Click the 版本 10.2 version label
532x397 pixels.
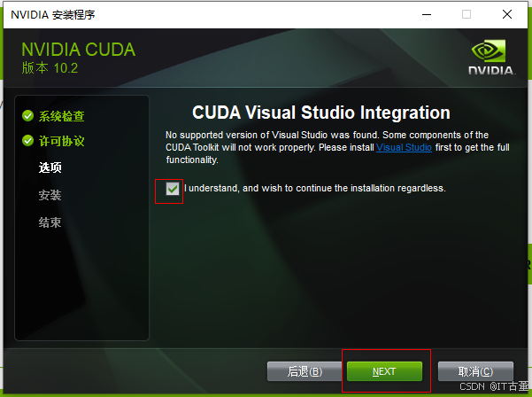(50, 68)
